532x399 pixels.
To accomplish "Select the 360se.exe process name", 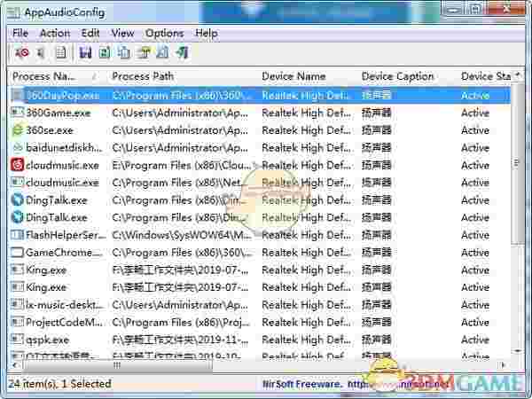I will (50, 130).
